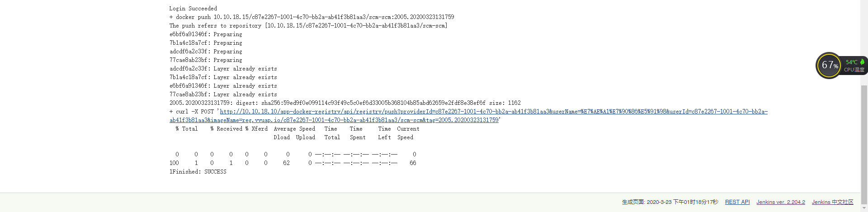The image size is (868, 212).
Task: Open the app-docker-registry push URL link
Action: pyautogui.click(x=494, y=112)
